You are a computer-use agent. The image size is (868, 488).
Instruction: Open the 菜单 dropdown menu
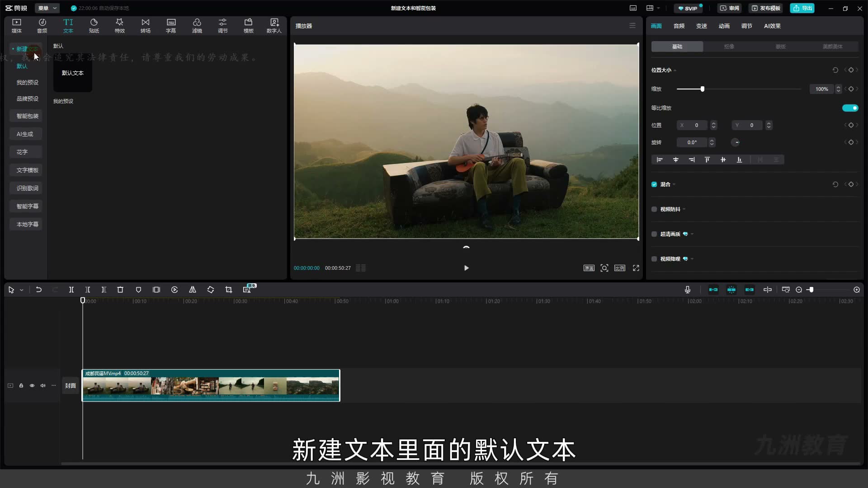[x=47, y=8]
